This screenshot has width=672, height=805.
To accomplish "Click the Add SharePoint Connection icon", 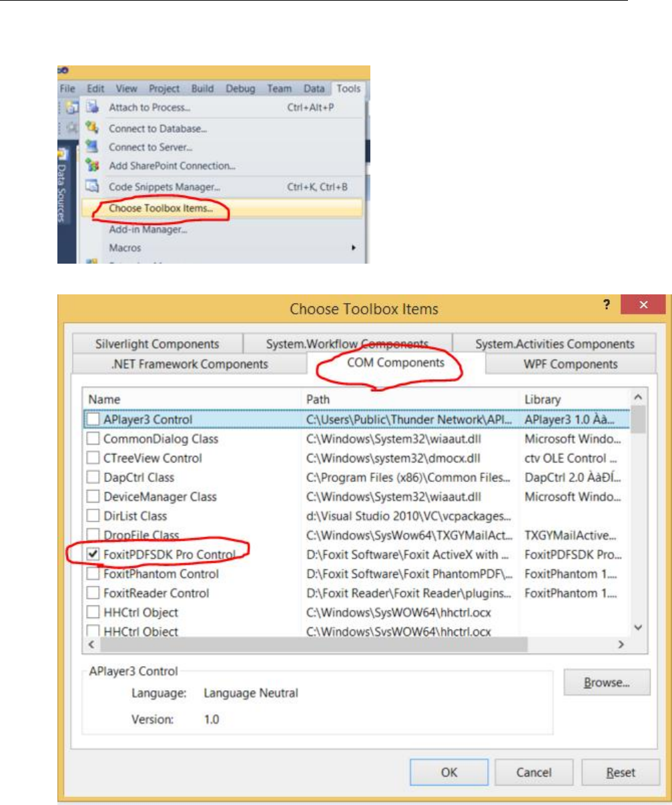I will click(x=93, y=165).
